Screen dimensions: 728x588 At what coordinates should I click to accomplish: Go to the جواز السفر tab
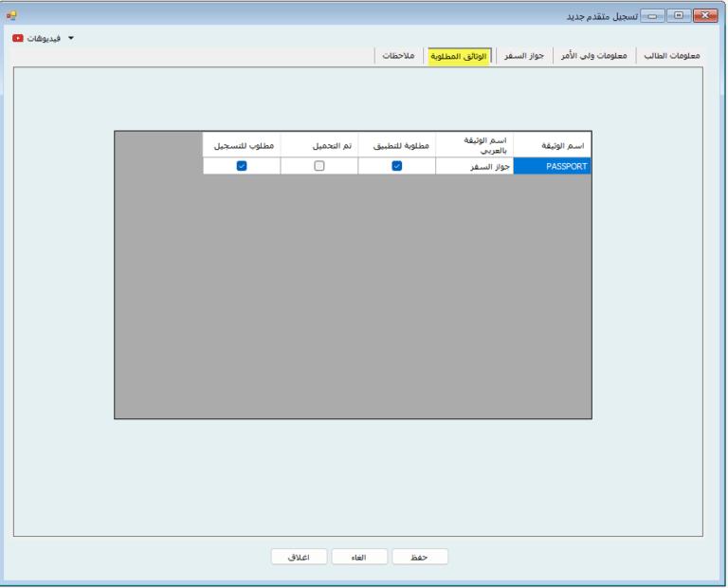click(x=522, y=56)
